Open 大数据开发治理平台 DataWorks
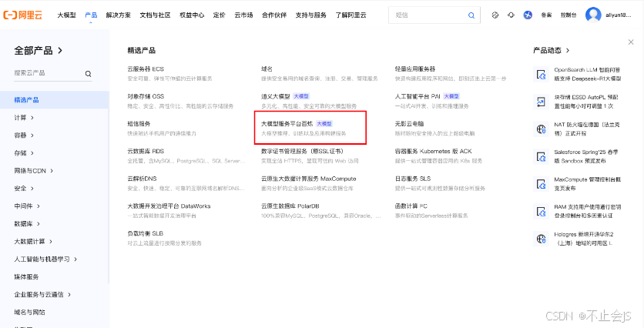Image resolution: width=644 pixels, height=328 pixels. 169,206
